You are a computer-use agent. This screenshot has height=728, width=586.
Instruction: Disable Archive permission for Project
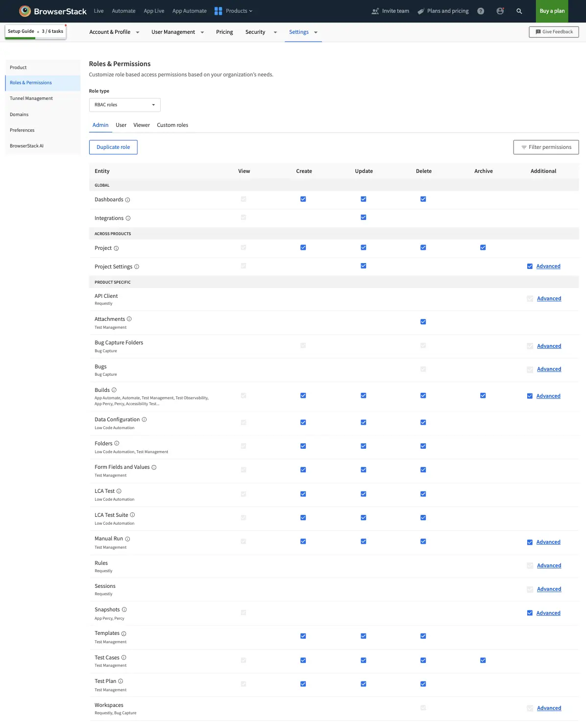click(483, 247)
